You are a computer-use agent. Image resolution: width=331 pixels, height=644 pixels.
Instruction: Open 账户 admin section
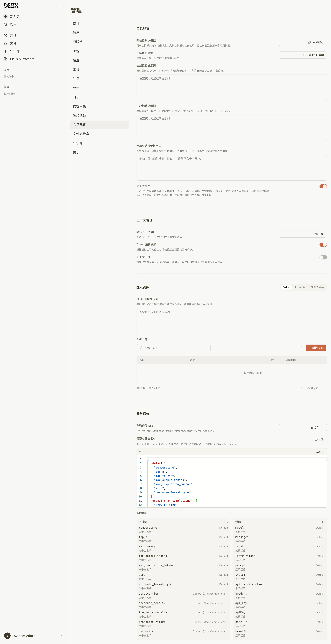[x=99, y=33]
